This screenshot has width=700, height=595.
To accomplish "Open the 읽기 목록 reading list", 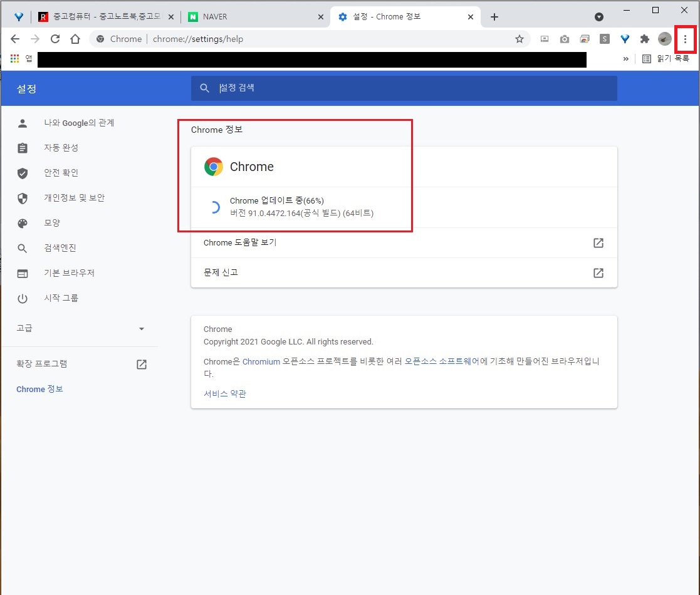I will click(666, 59).
